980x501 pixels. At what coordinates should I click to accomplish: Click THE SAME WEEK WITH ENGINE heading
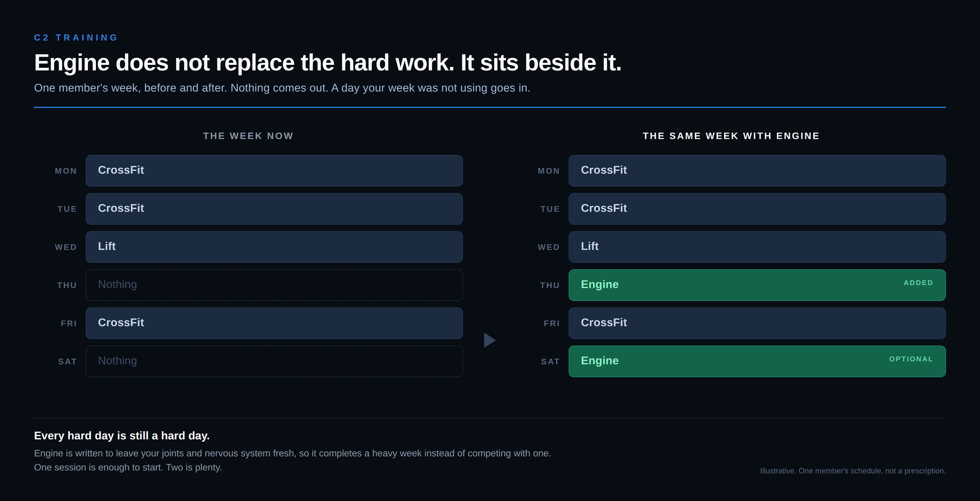click(x=731, y=136)
